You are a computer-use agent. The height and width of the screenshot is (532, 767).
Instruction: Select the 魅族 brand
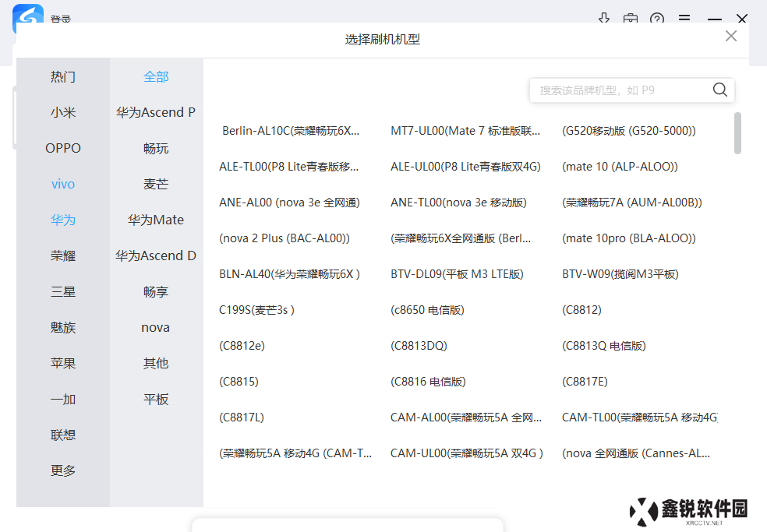(63, 328)
